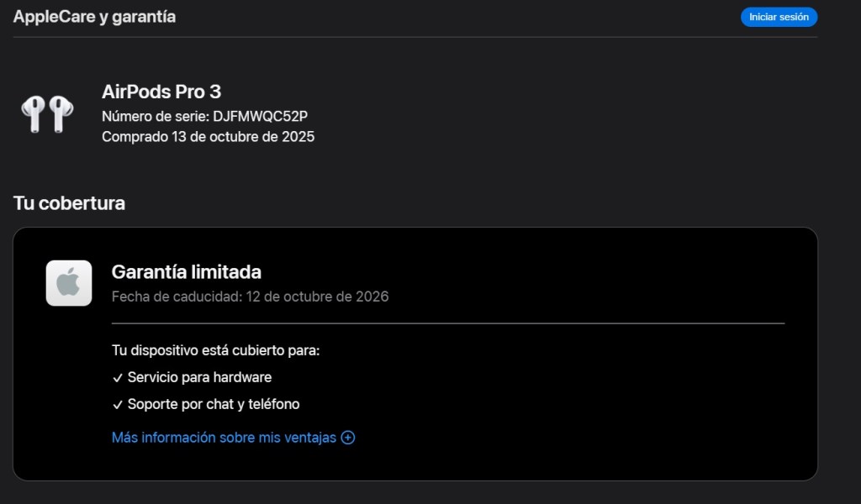Expand the plus circle icon beside Más información

[x=348, y=438]
